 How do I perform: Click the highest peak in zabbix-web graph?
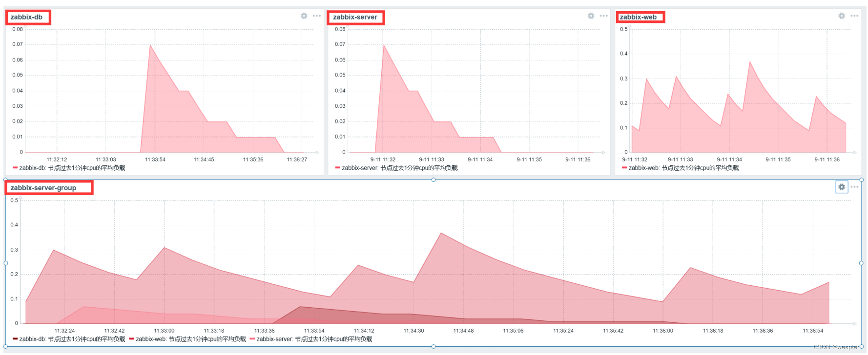click(x=750, y=62)
